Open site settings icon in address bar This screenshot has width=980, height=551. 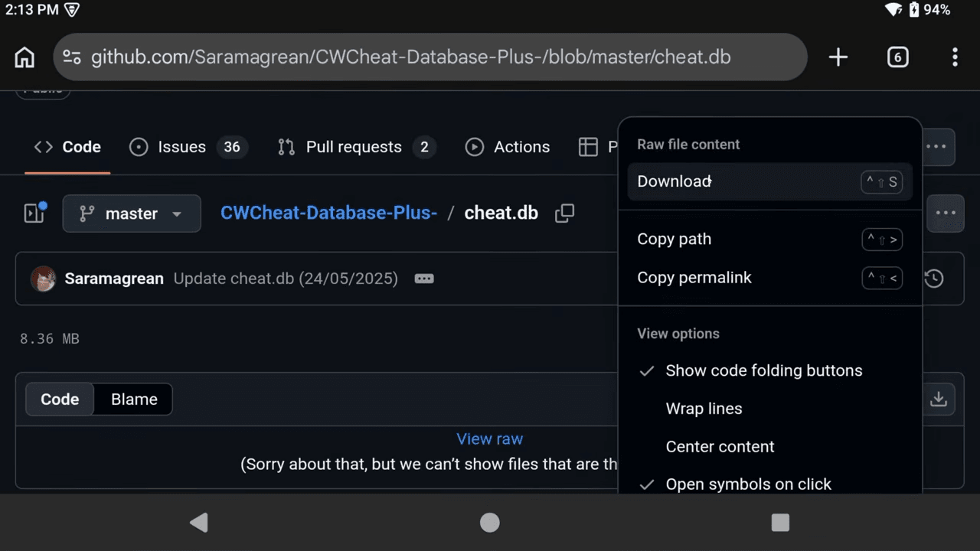coord(72,57)
